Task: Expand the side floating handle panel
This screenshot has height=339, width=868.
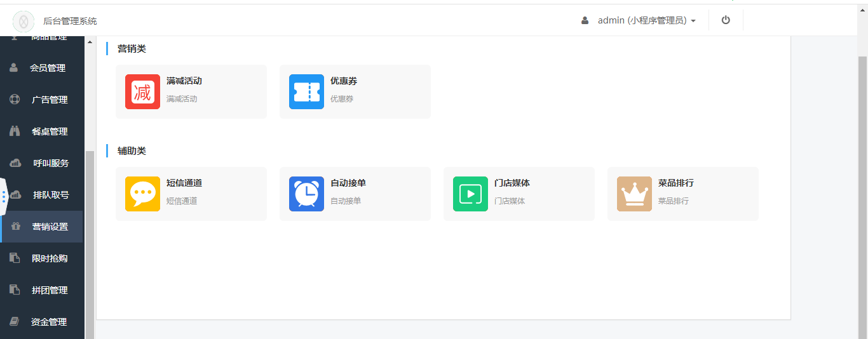Action: click(3, 196)
